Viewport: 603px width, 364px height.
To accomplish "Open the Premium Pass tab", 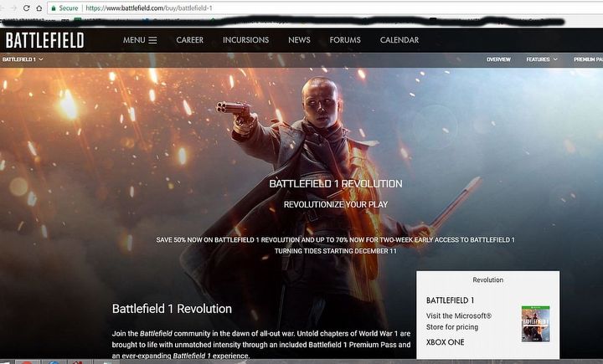I will coord(587,59).
